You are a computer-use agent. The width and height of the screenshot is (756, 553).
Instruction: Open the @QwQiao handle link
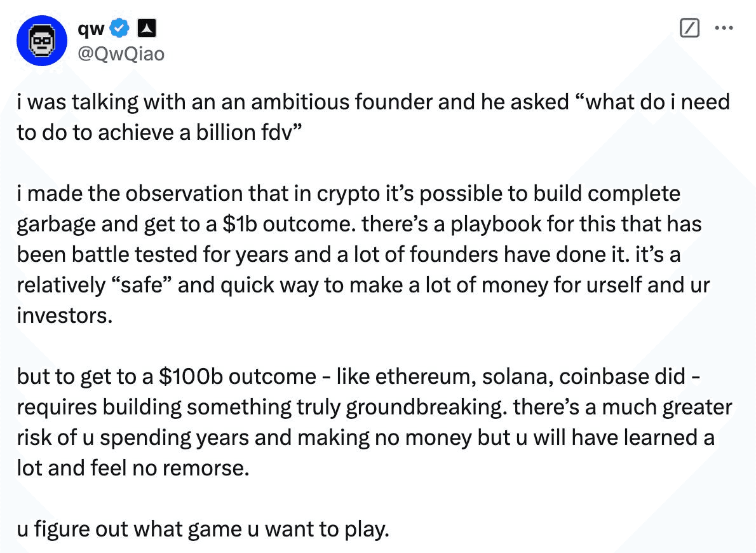(x=121, y=53)
